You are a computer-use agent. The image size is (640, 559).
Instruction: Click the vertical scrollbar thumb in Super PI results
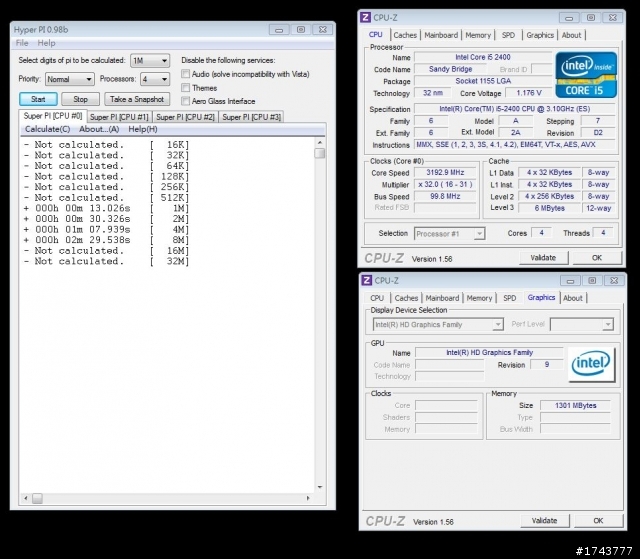point(320,153)
